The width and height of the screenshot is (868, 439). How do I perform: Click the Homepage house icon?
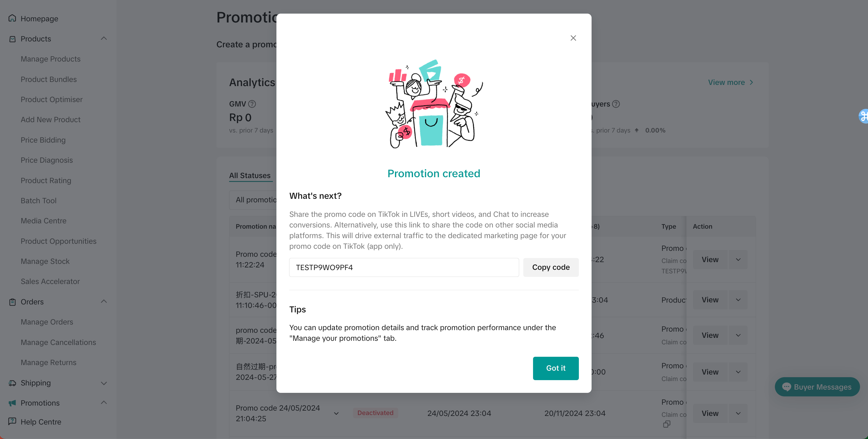(12, 18)
